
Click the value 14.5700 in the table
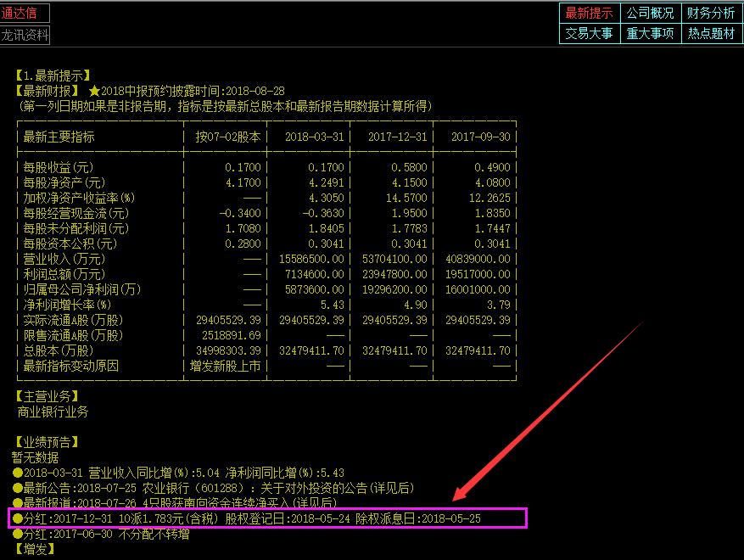(406, 198)
